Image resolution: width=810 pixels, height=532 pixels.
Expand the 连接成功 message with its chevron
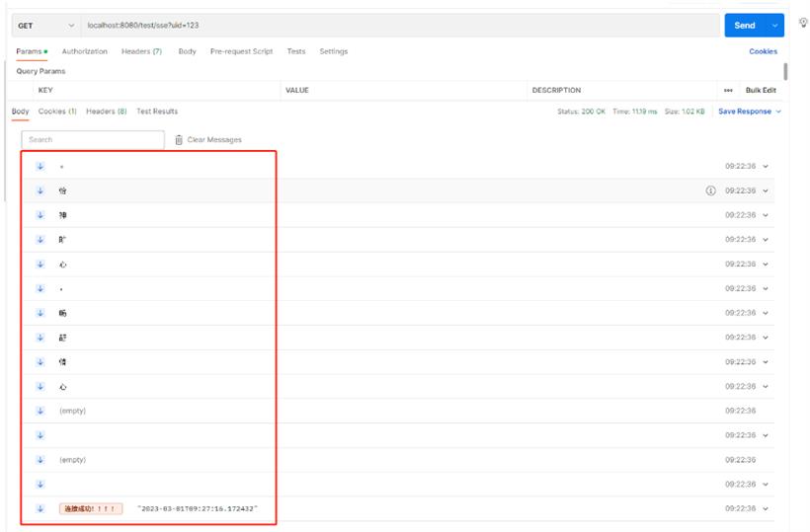tap(766, 508)
